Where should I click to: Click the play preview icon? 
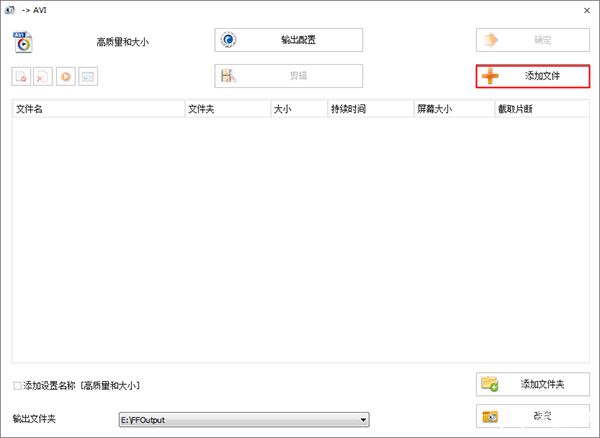tap(65, 76)
